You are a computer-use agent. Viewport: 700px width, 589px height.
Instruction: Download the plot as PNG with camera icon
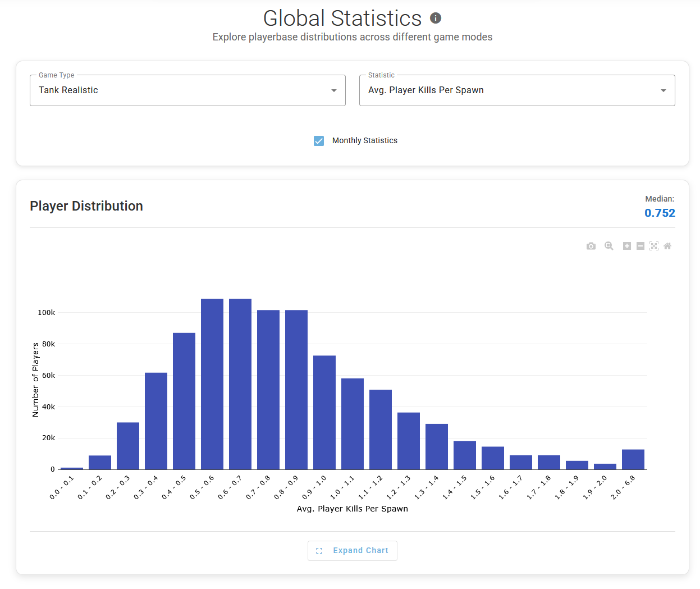591,246
